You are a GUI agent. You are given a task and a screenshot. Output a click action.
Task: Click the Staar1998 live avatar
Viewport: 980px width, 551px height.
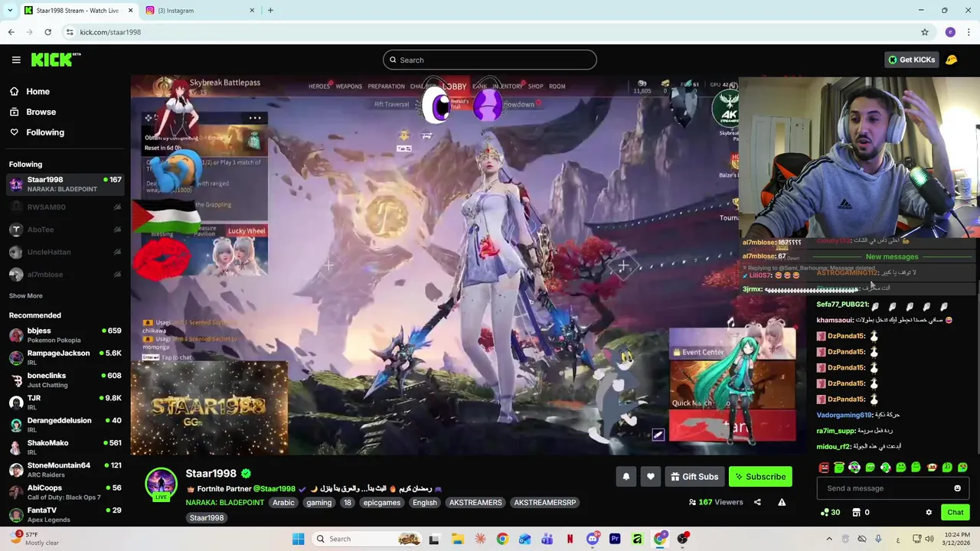click(x=162, y=485)
